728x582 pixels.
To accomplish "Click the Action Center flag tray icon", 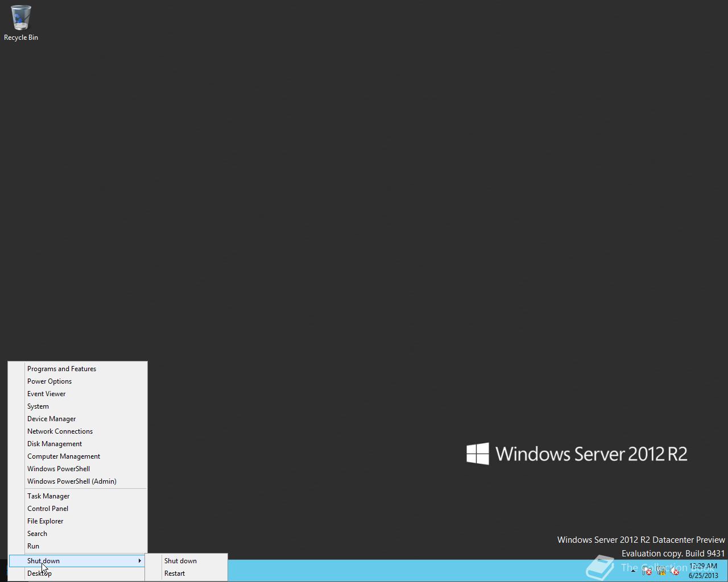I will [x=647, y=571].
